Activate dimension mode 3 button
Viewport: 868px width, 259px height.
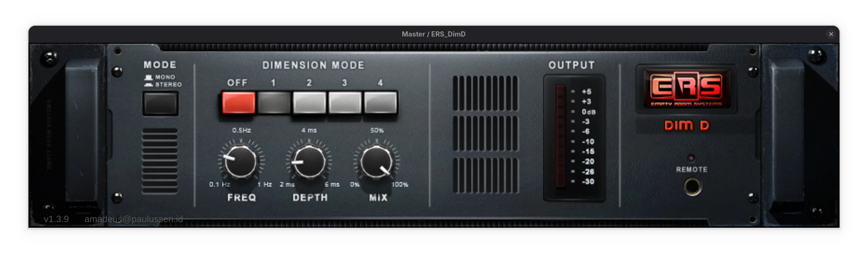coord(345,103)
